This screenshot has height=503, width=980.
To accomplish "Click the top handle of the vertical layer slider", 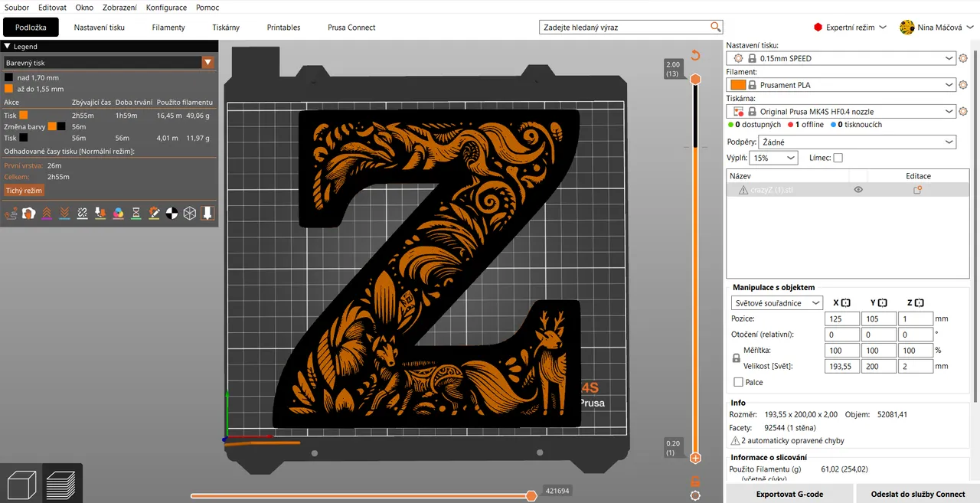I will coord(695,78).
